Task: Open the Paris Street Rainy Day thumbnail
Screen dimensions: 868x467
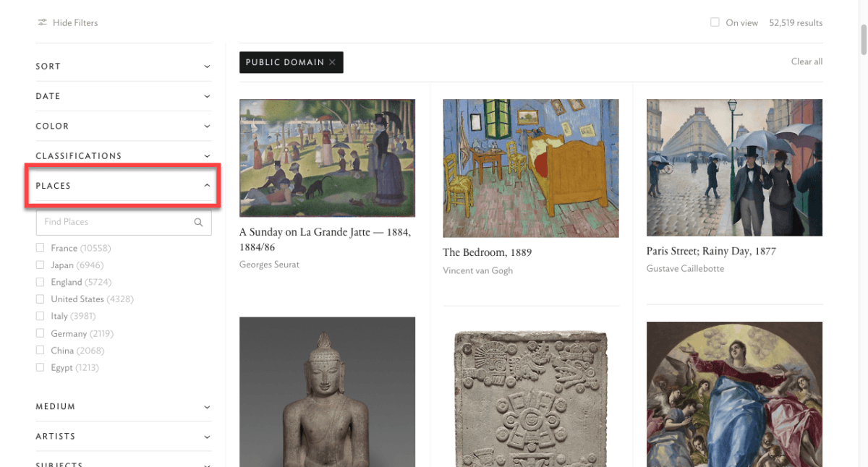Action: click(734, 167)
